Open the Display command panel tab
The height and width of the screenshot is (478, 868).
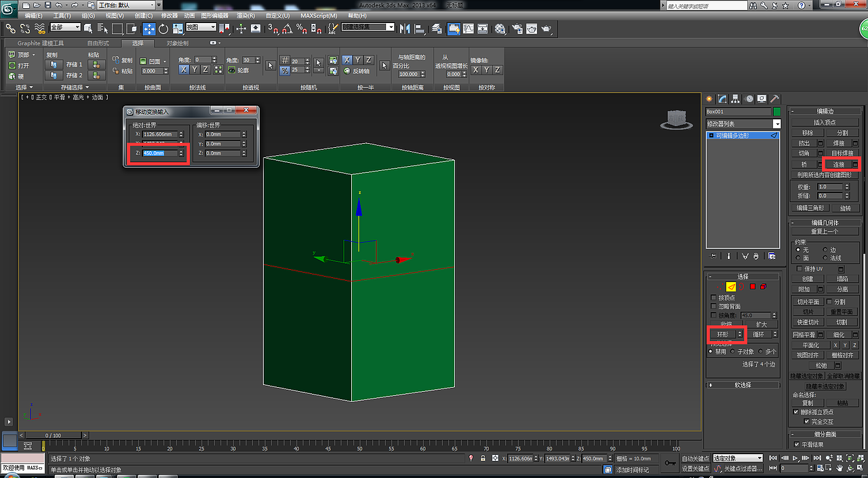coord(762,98)
